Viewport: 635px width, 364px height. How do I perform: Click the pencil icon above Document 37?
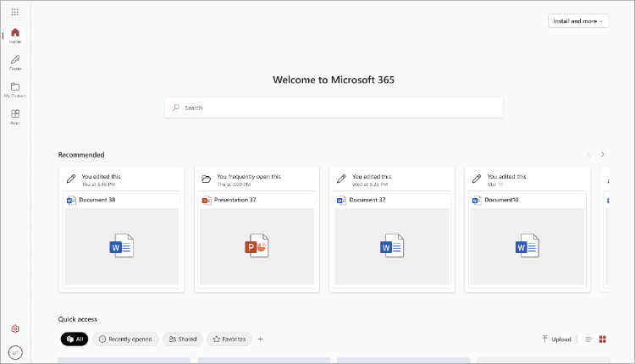[341, 179]
